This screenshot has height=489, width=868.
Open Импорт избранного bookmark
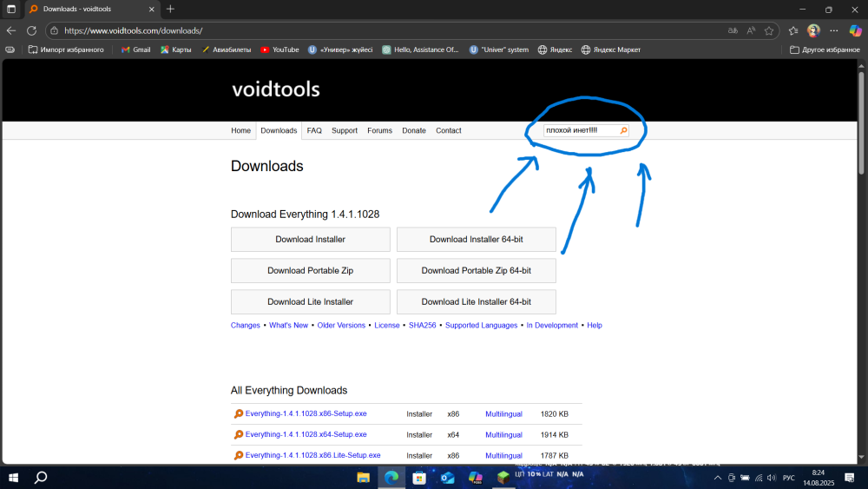[66, 50]
